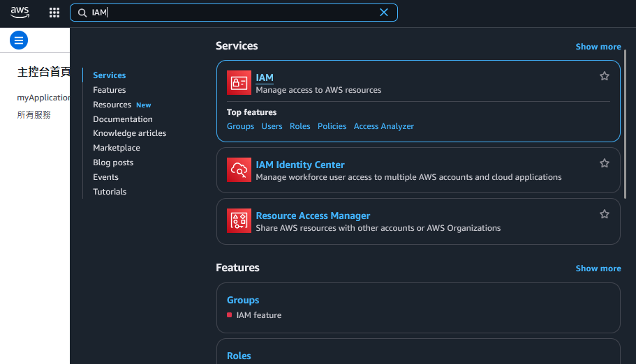Screen dimensions: 636x364
Task: Select the Documentation filter category
Action: pos(122,119)
